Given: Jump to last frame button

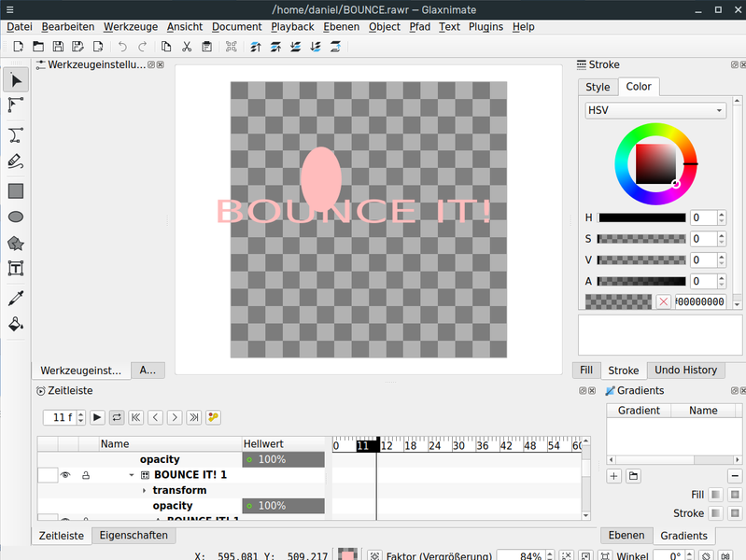Looking at the screenshot, I should pyautogui.click(x=194, y=417).
